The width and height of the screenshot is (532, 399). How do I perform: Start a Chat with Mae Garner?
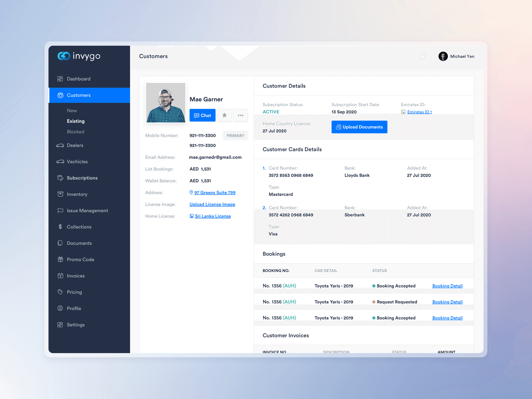(202, 115)
